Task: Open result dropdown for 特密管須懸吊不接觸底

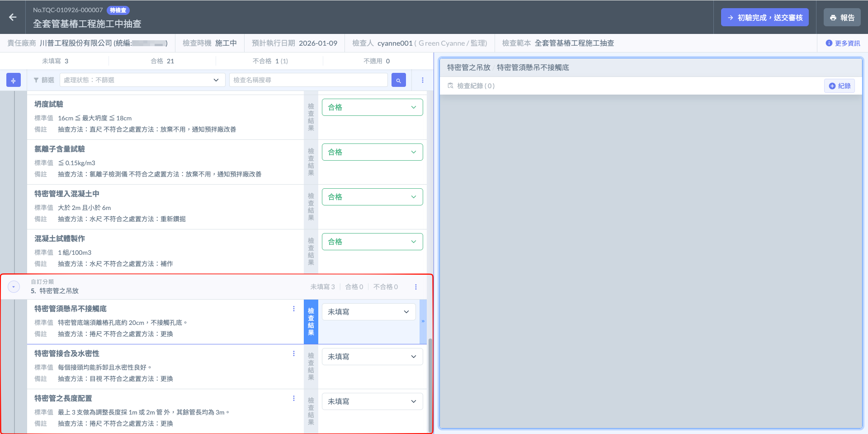Action: coord(368,312)
